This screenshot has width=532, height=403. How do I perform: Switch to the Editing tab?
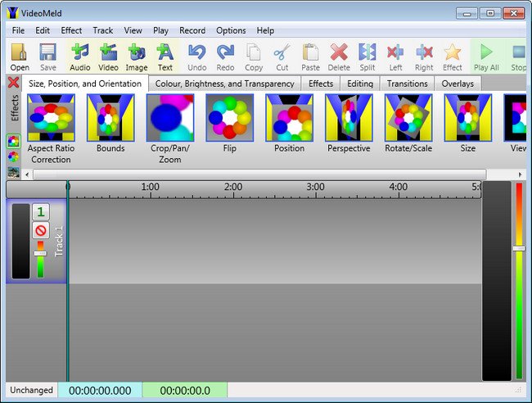(x=360, y=84)
